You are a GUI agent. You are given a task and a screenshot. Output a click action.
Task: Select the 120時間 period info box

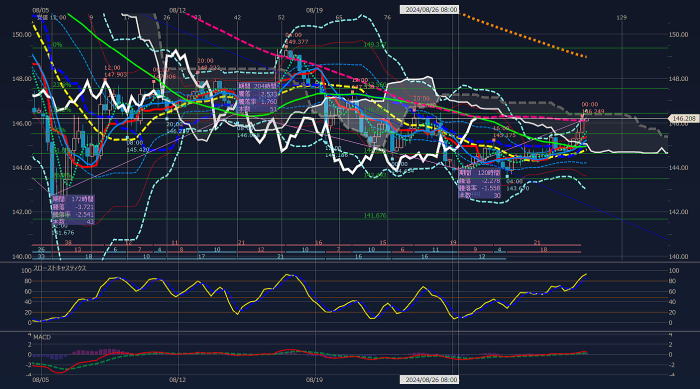(x=480, y=184)
